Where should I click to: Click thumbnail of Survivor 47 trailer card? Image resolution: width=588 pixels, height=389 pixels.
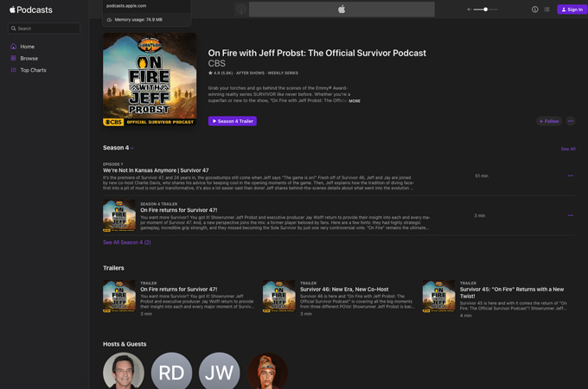point(119,296)
